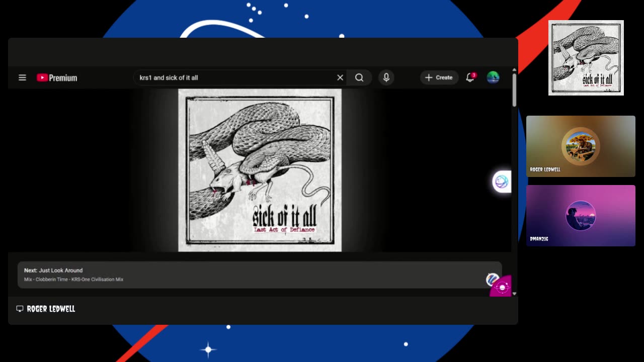Click Roger Ledwell screen share label

click(x=51, y=309)
